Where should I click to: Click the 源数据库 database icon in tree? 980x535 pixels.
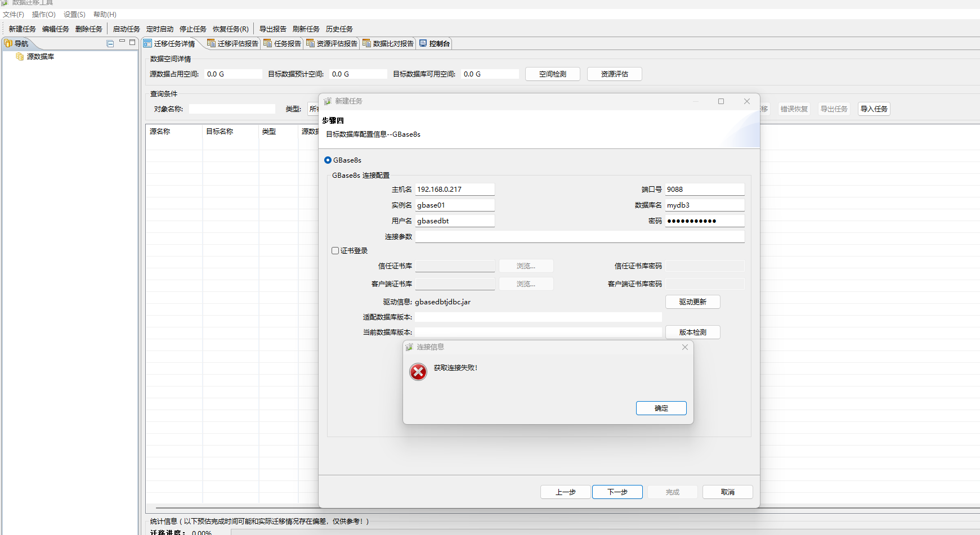tap(20, 56)
